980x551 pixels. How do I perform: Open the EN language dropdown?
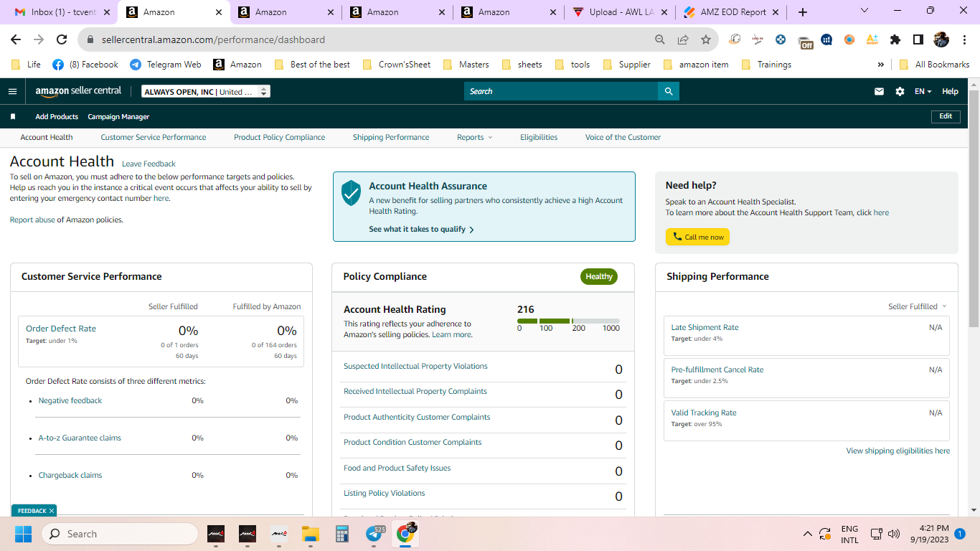click(923, 91)
